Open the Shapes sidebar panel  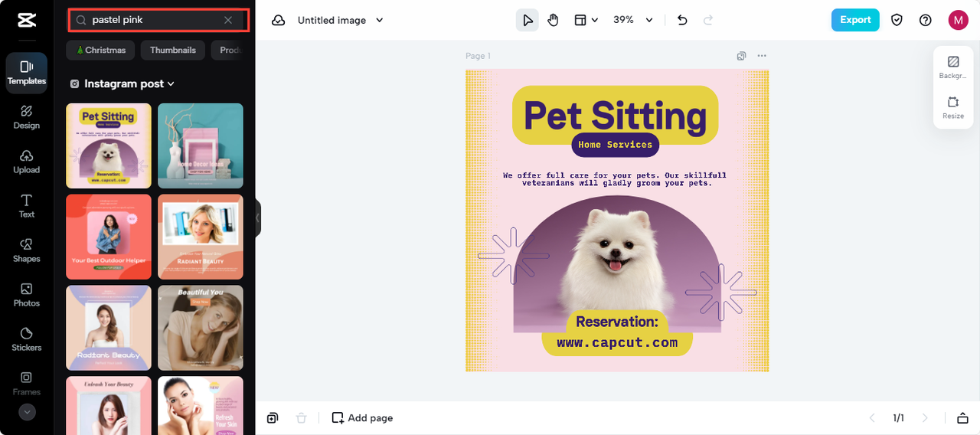click(x=27, y=250)
